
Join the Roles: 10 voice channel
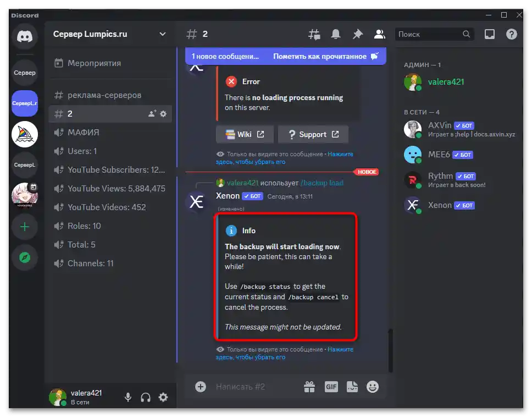(x=110, y=226)
